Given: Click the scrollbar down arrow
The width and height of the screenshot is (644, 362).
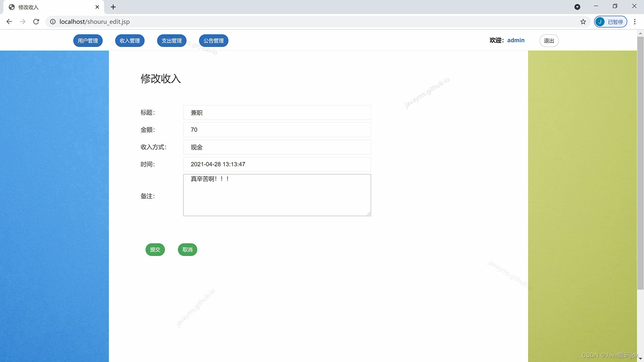Looking at the screenshot, I should click(640, 359).
